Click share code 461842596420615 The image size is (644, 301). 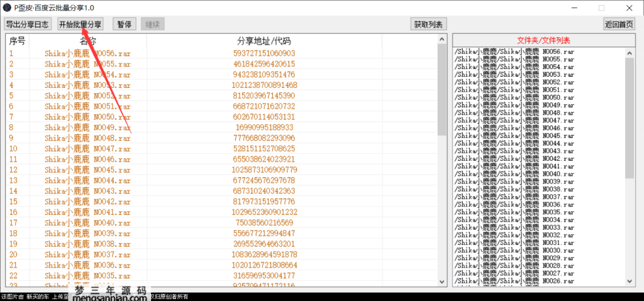[x=264, y=64]
